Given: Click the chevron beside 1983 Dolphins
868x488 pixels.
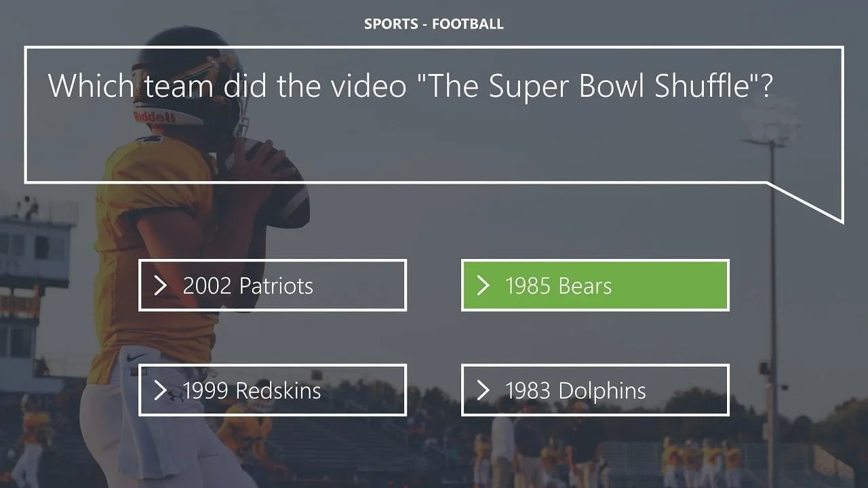Looking at the screenshot, I should click(x=484, y=390).
